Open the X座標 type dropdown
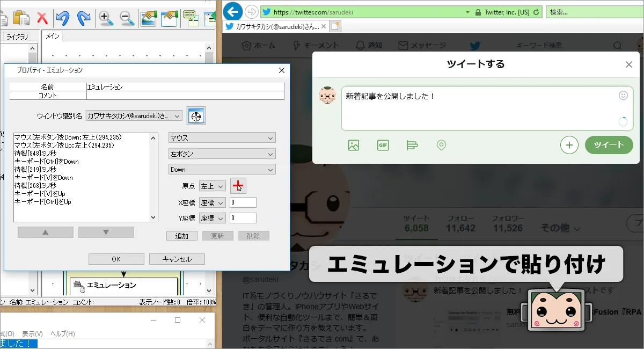 point(213,202)
